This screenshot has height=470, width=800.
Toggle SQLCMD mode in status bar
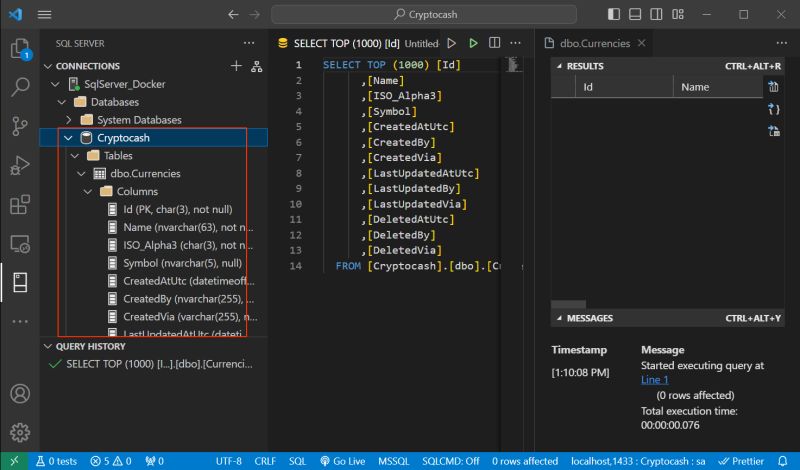pos(451,461)
